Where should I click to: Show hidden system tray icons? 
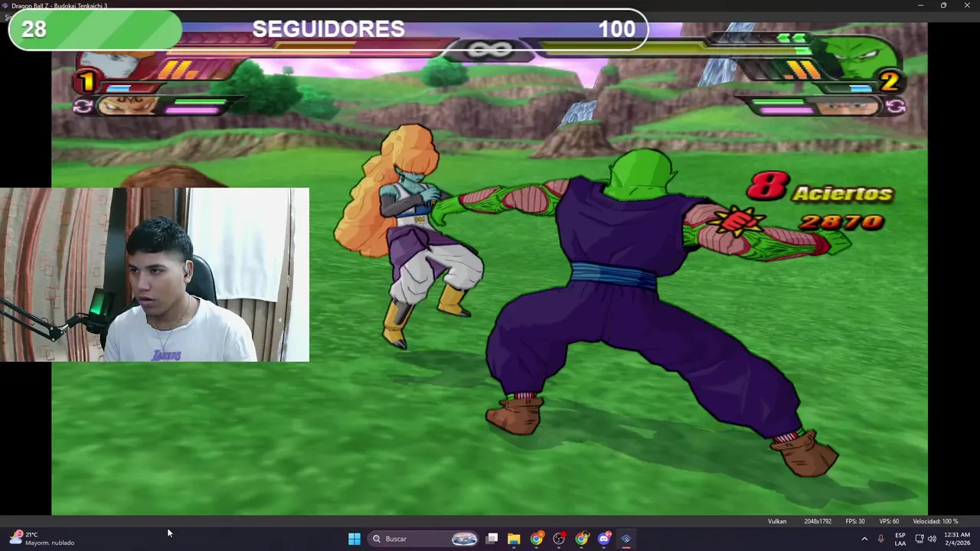(x=864, y=539)
